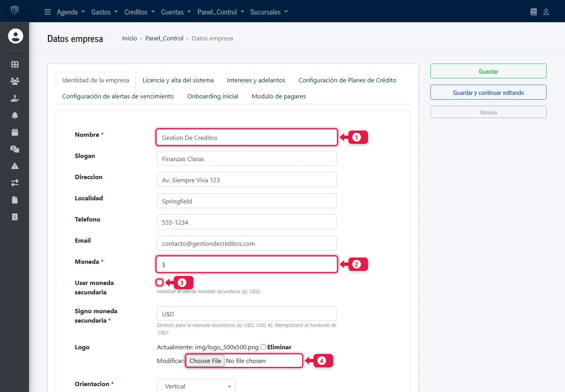Focus the Nombre input field

tap(247, 138)
